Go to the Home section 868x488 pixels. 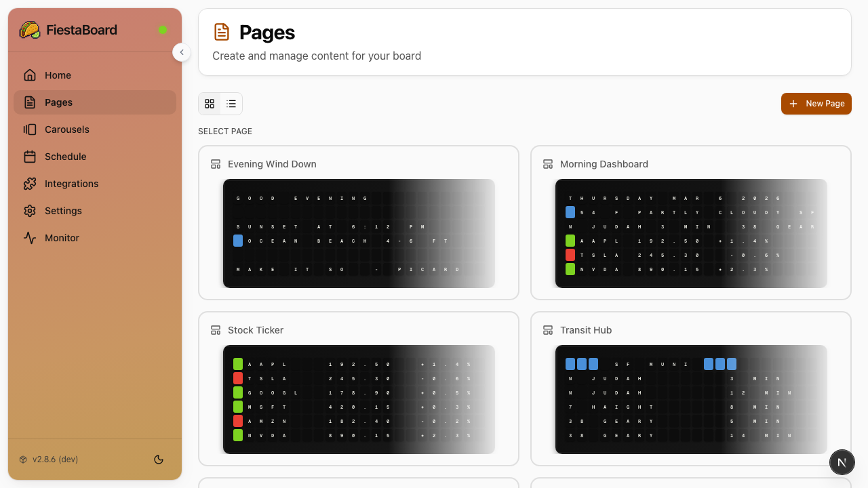[58, 75]
